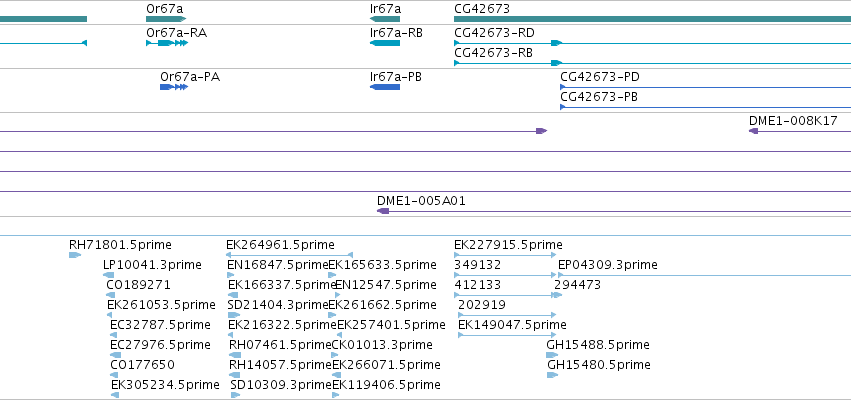
Task: Select the LP10041.3prime EST arrow
Action: (109, 275)
